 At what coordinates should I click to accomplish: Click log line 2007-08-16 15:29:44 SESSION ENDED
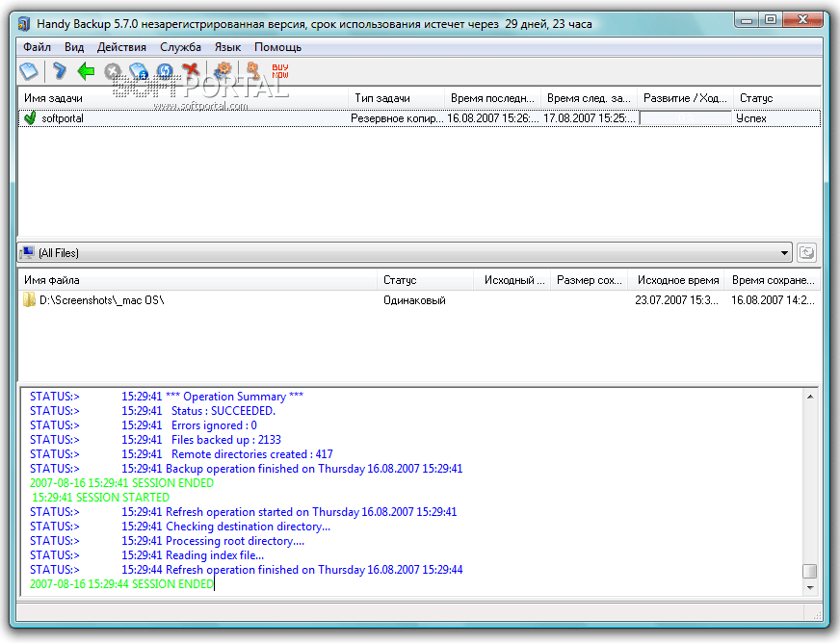(121, 584)
